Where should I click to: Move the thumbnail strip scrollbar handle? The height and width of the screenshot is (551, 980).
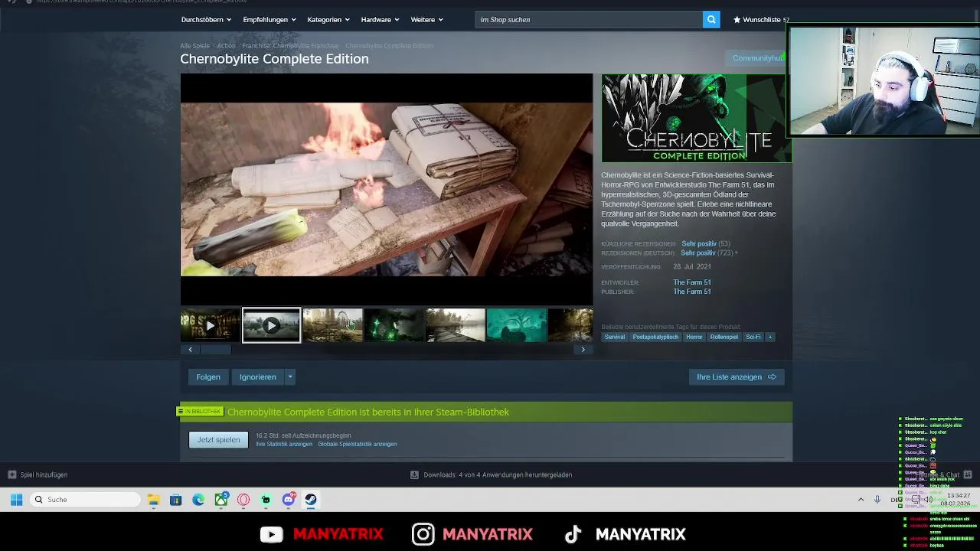216,349
